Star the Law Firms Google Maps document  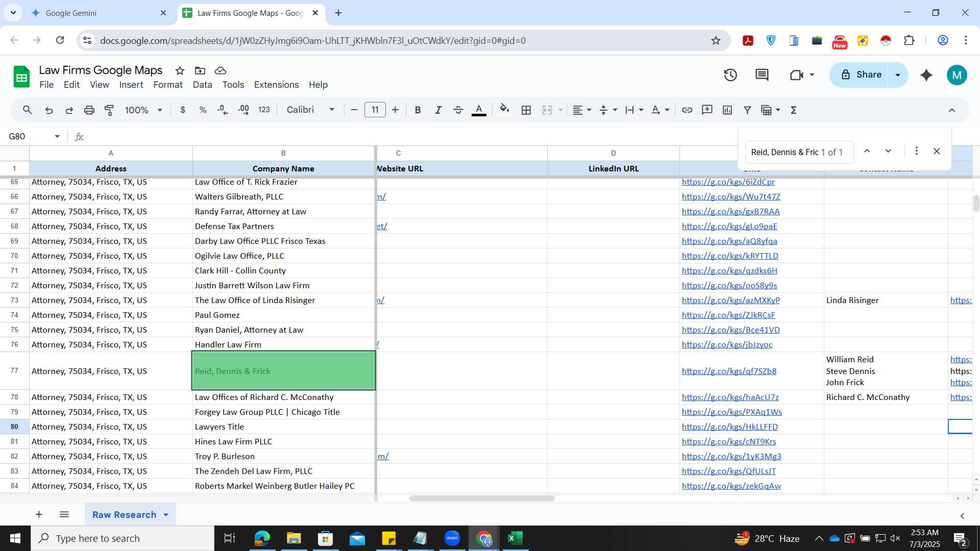pos(180,70)
